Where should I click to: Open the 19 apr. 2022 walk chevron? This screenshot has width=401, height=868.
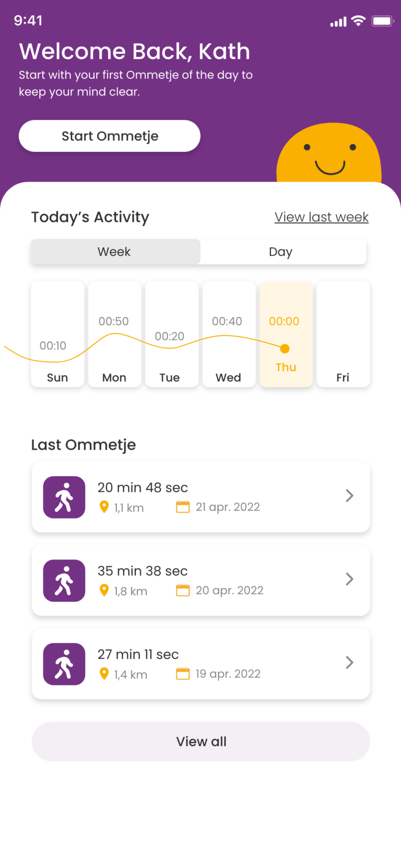[349, 662]
